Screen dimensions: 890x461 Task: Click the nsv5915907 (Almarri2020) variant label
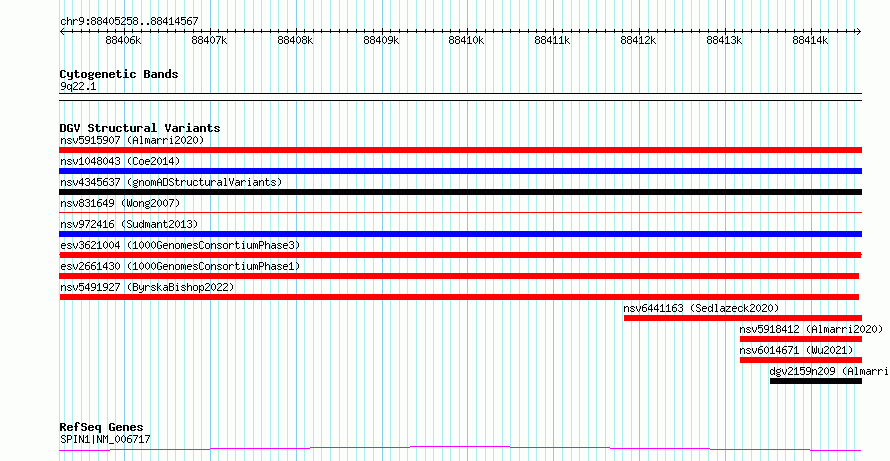[x=132, y=140]
